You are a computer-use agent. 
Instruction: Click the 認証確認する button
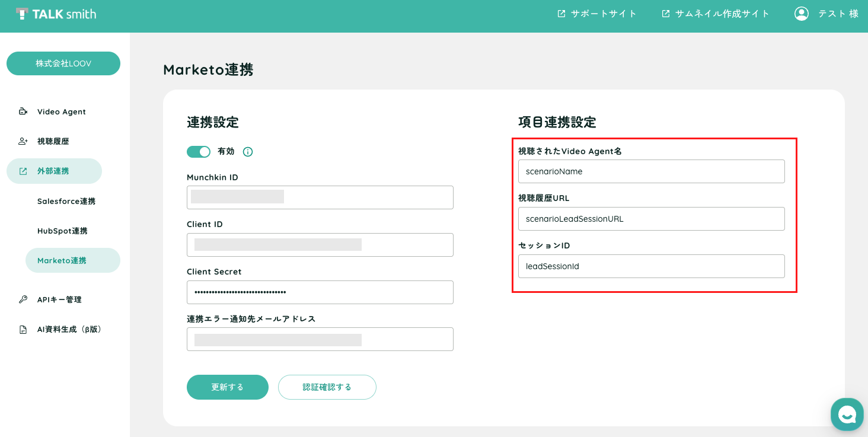(x=327, y=387)
